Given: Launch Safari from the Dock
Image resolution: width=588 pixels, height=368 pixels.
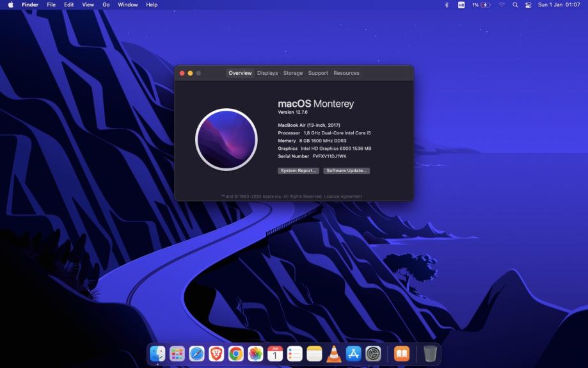Looking at the screenshot, I should coord(196,353).
